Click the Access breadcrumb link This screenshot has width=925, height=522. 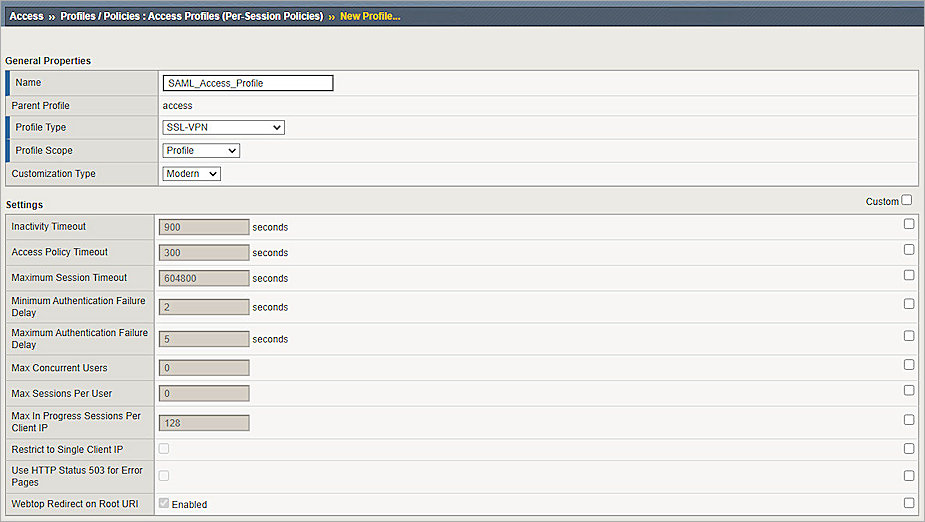(x=26, y=16)
